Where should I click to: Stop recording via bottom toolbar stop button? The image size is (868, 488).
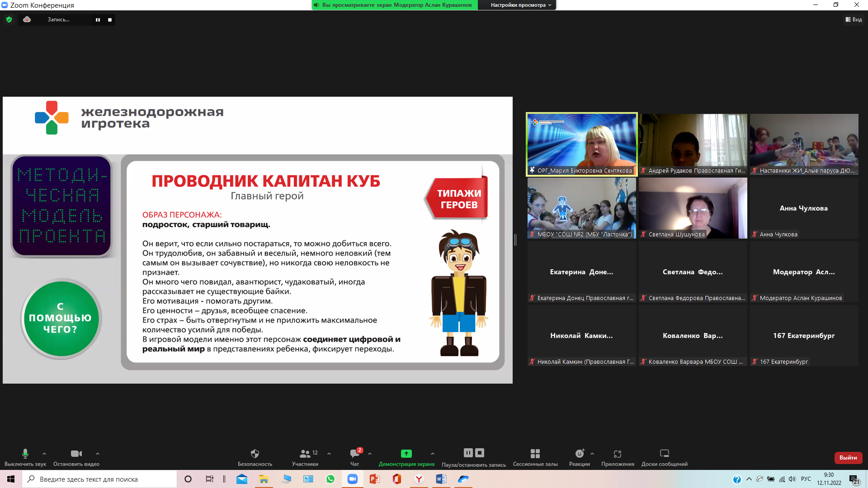[x=480, y=453]
